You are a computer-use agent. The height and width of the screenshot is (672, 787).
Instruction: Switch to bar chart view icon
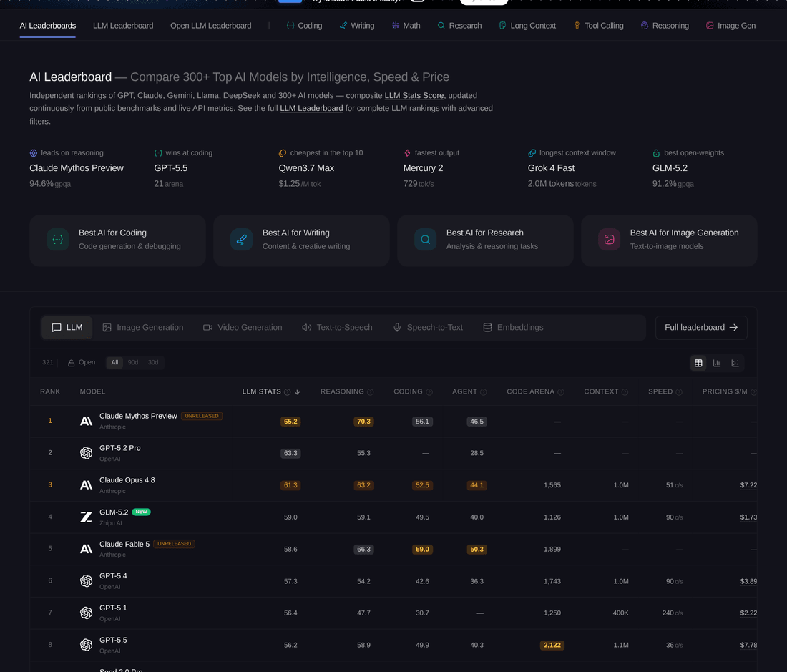pyautogui.click(x=717, y=363)
